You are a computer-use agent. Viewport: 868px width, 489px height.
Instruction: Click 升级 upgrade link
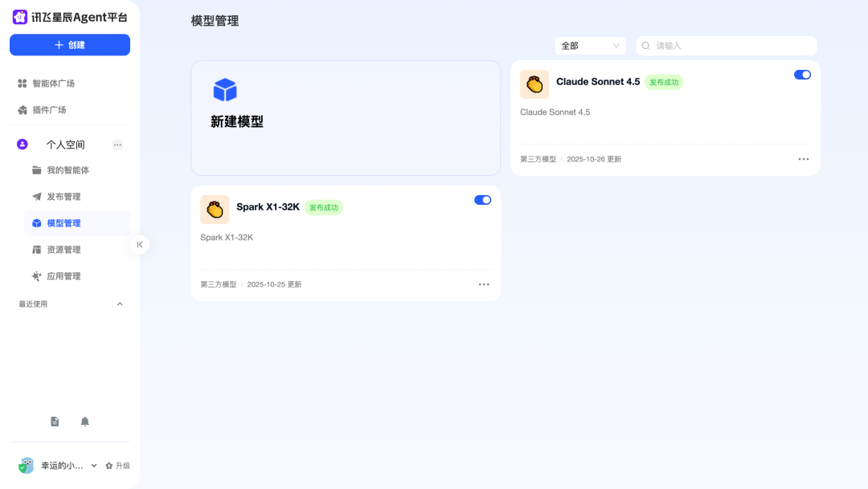coord(118,466)
